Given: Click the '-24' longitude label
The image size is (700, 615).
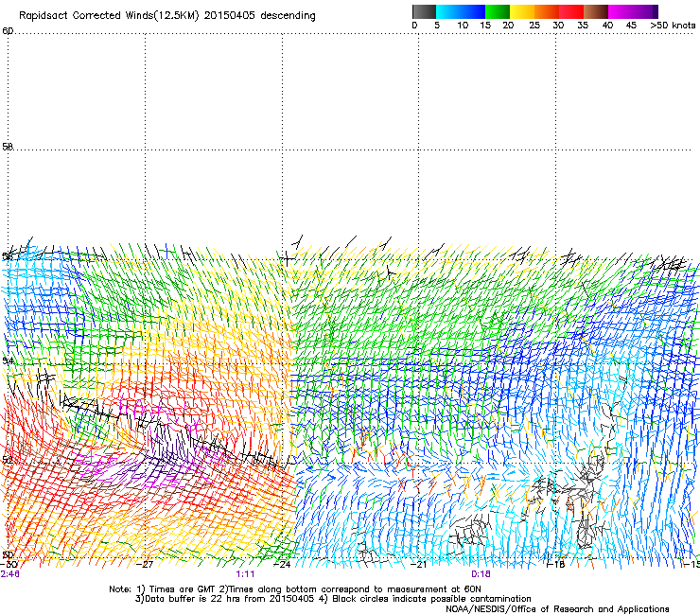Looking at the screenshot, I should (x=282, y=565).
